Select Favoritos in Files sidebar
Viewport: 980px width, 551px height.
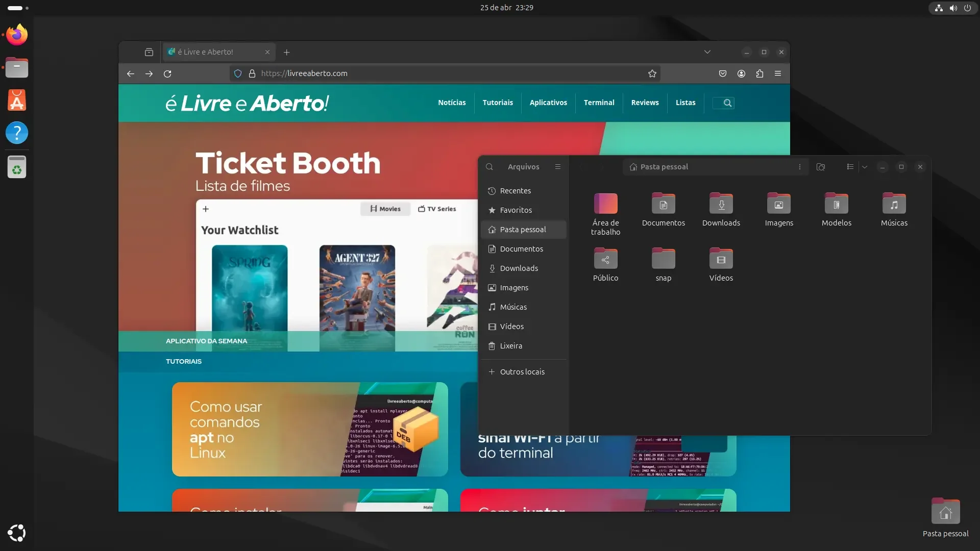click(524, 210)
